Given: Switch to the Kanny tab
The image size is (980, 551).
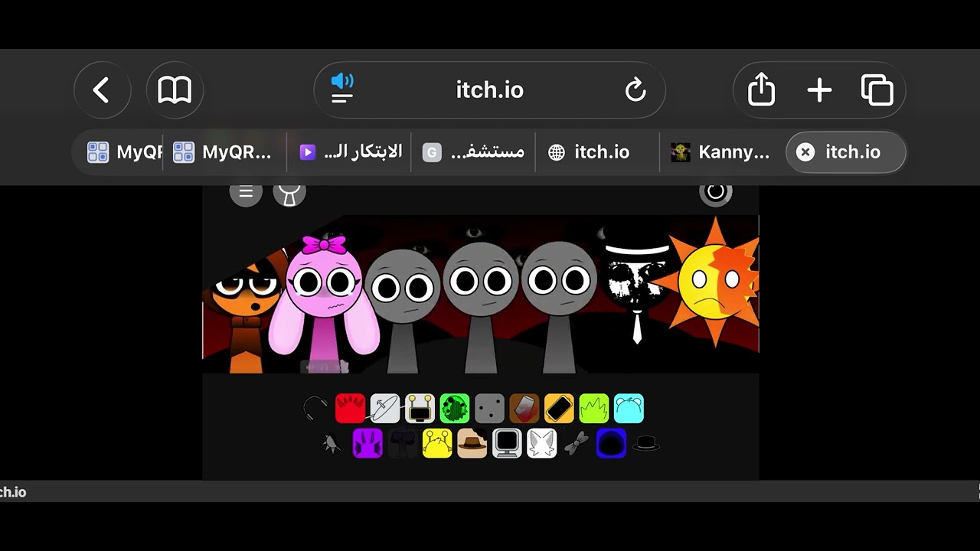Looking at the screenshot, I should pos(722,152).
